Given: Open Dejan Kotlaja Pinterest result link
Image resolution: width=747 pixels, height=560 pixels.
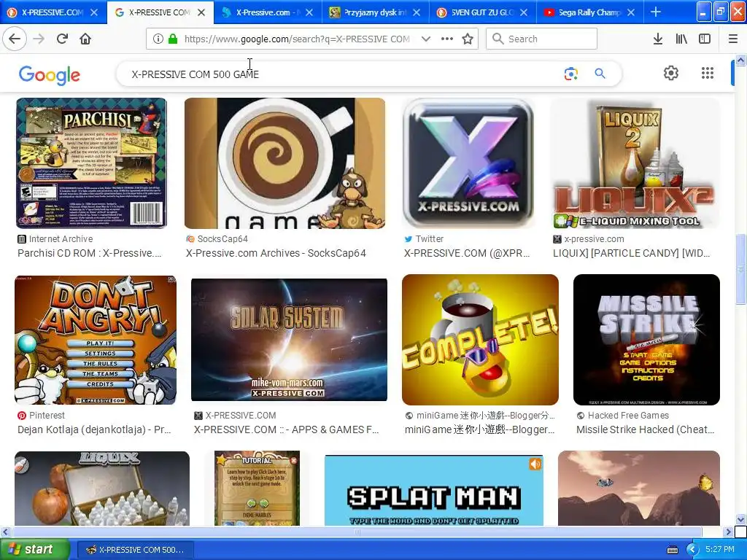Looking at the screenshot, I should click(x=94, y=429).
